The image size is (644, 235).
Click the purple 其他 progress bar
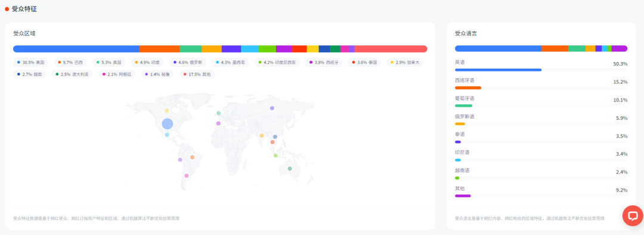click(x=463, y=196)
